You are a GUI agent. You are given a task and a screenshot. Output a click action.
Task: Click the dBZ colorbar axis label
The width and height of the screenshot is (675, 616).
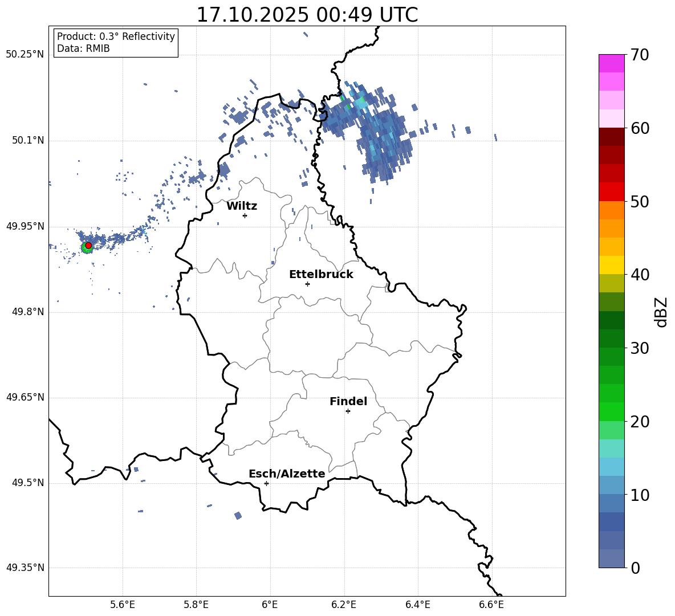[x=662, y=312]
